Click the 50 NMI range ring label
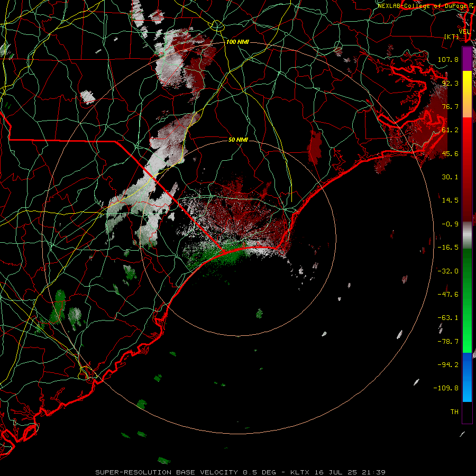 pos(238,140)
